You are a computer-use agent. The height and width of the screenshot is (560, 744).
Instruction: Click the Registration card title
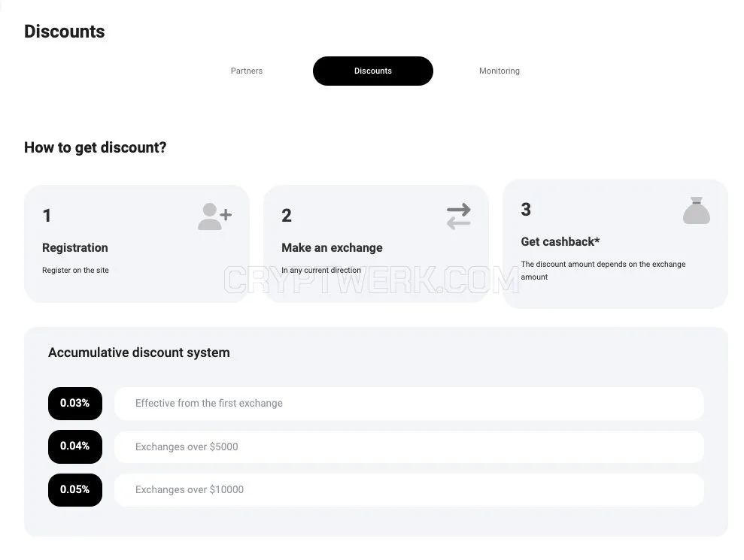point(75,247)
